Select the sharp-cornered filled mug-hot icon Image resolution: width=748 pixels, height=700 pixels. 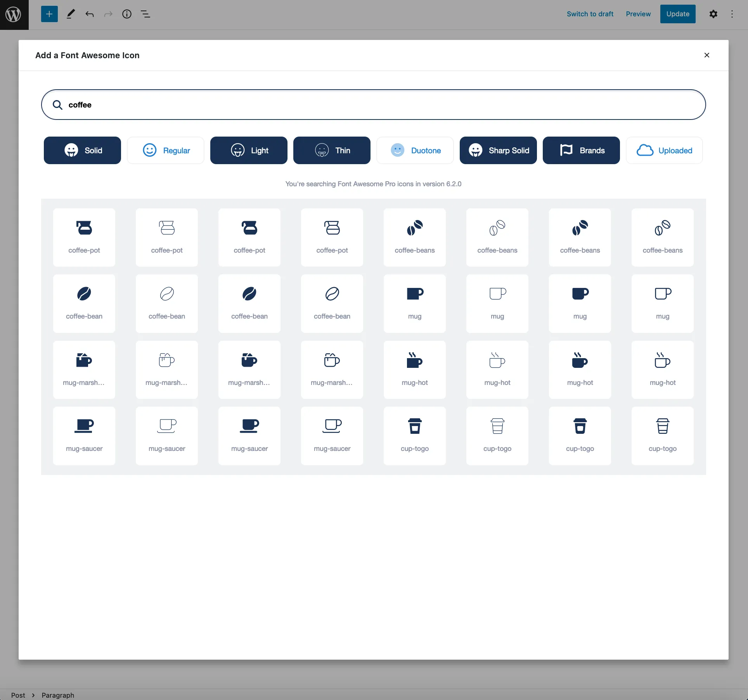[415, 370]
